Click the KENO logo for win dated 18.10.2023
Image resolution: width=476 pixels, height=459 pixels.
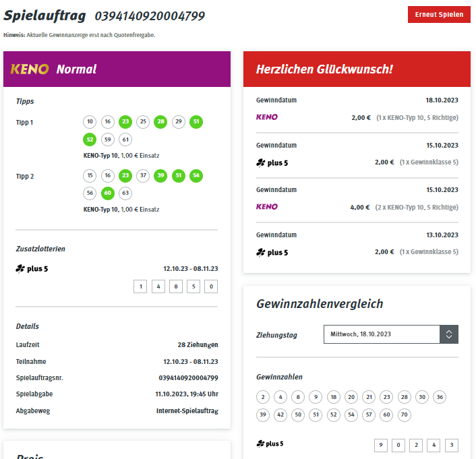[267, 117]
